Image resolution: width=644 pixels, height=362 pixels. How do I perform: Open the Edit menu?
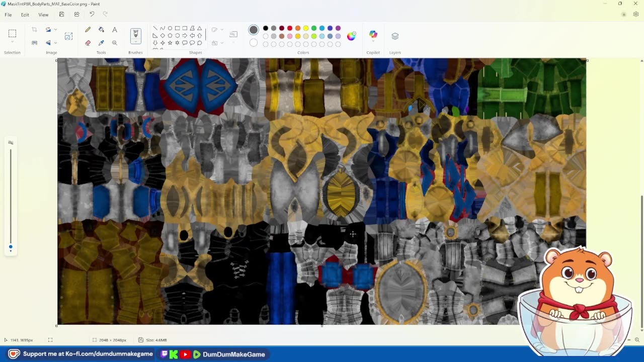point(25,15)
